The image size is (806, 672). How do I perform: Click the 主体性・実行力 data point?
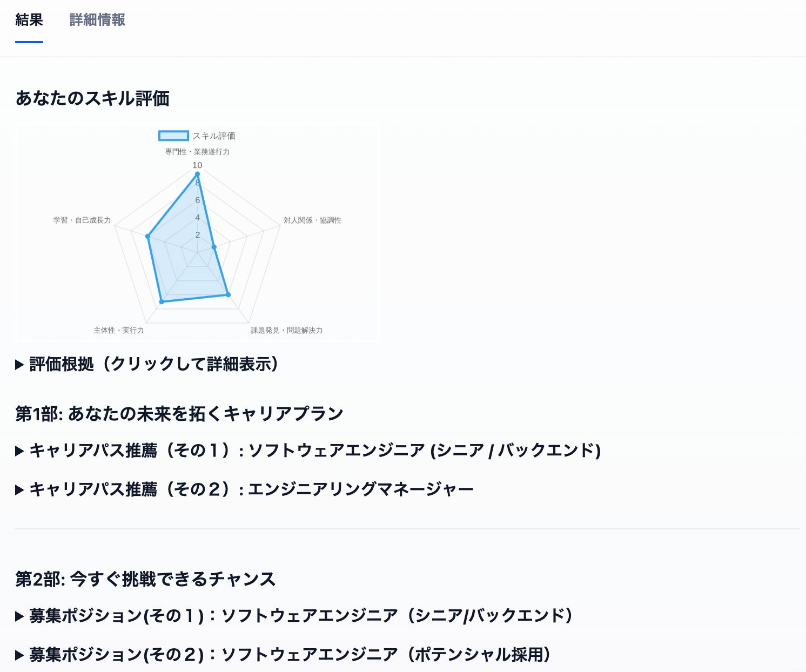point(162,301)
